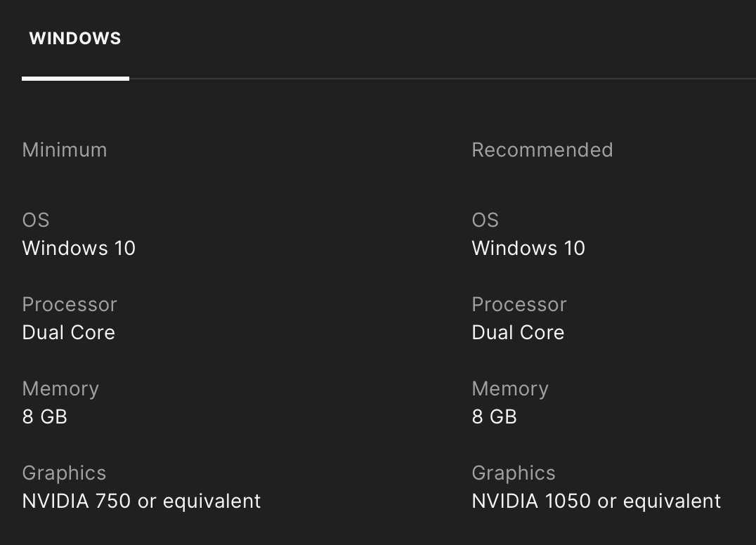Click the Minimum column heading

point(65,150)
